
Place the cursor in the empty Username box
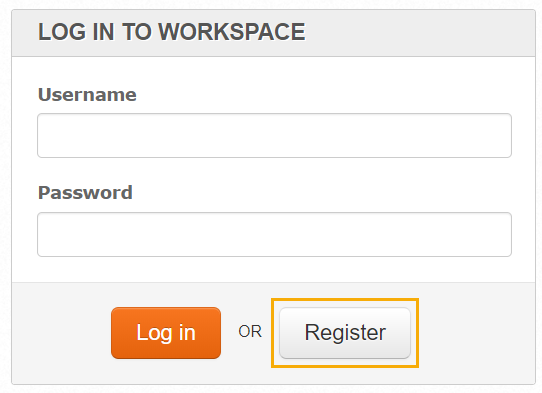point(274,135)
